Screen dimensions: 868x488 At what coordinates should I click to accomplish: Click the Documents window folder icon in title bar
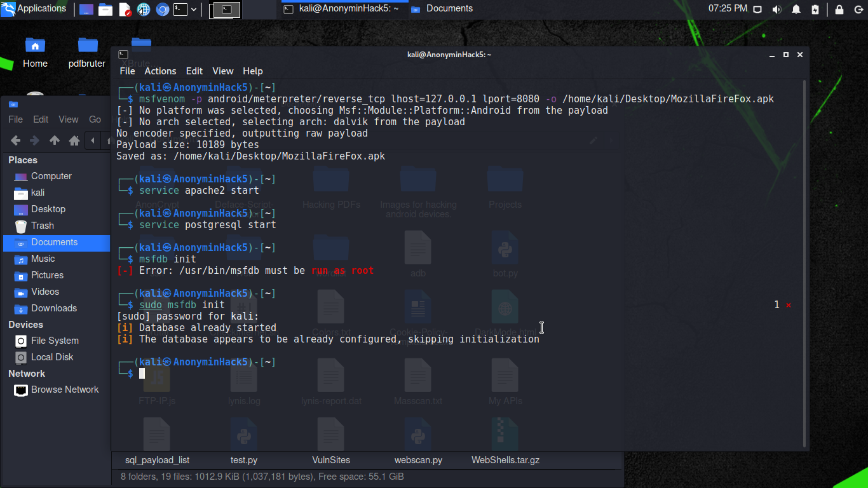(x=13, y=105)
